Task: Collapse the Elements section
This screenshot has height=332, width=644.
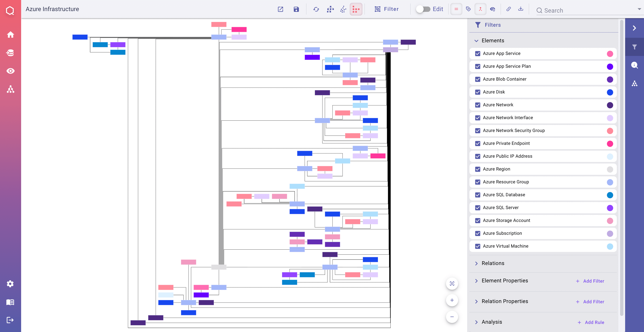Action: tap(476, 41)
